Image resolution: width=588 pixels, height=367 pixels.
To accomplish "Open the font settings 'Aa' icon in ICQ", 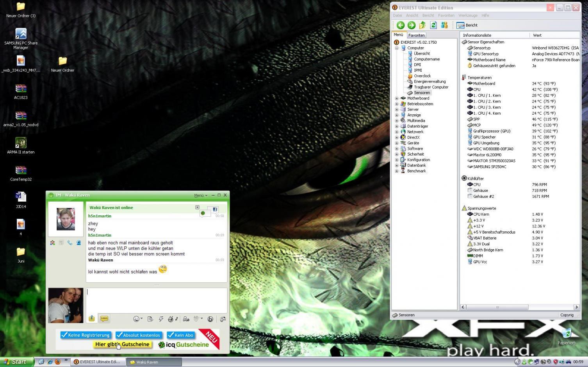I will tap(186, 319).
